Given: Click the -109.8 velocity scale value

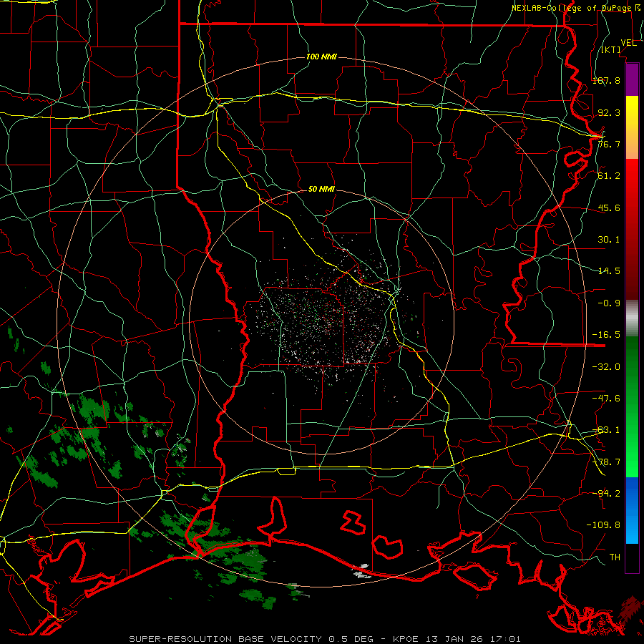Looking at the screenshot, I should [603, 525].
